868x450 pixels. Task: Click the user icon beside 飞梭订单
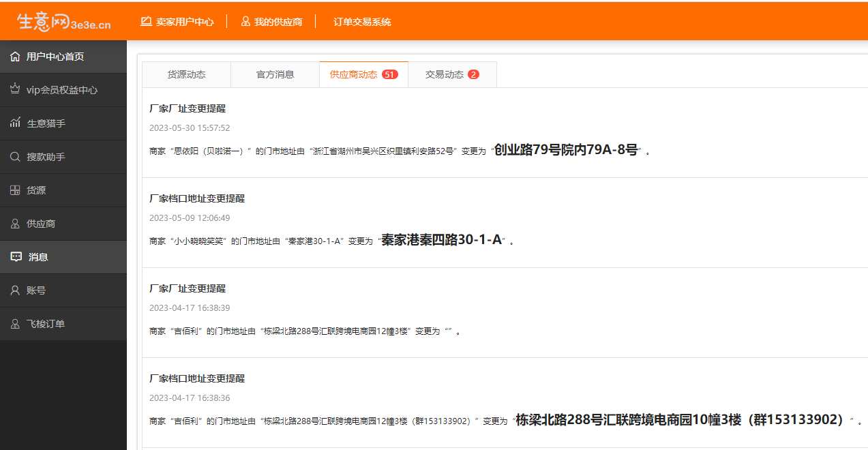(15, 324)
